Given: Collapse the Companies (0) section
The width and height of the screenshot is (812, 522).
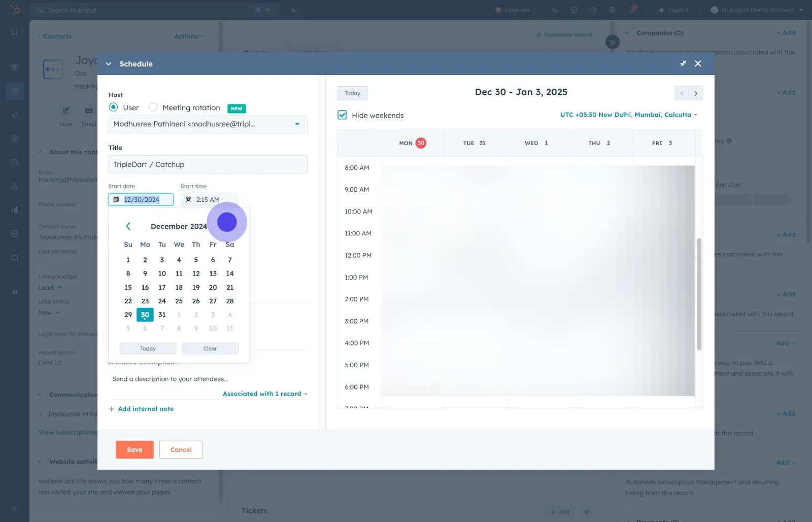Looking at the screenshot, I should tap(627, 33).
